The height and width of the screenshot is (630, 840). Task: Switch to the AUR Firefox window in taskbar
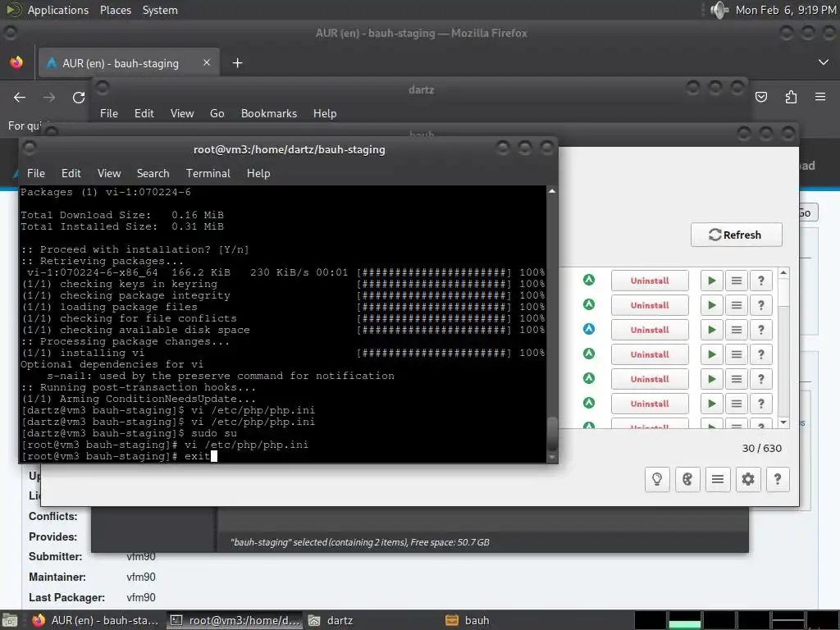coord(95,620)
